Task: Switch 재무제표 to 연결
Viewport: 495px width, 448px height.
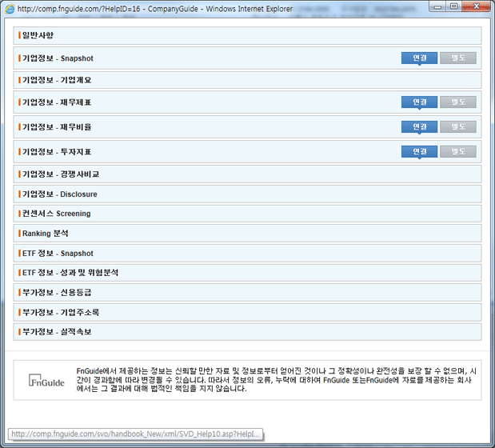Action: (x=419, y=102)
